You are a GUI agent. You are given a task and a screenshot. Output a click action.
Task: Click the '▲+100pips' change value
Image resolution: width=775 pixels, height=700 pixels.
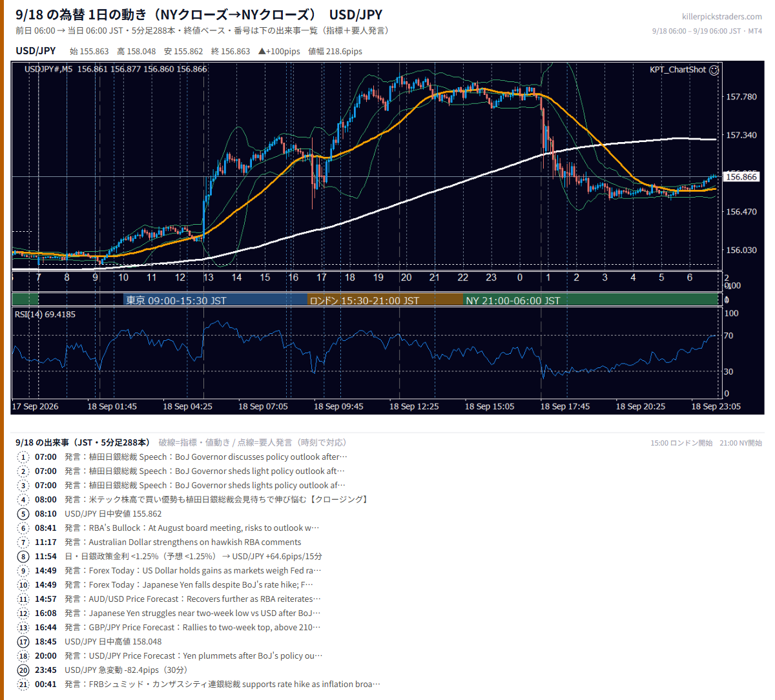coord(279,52)
